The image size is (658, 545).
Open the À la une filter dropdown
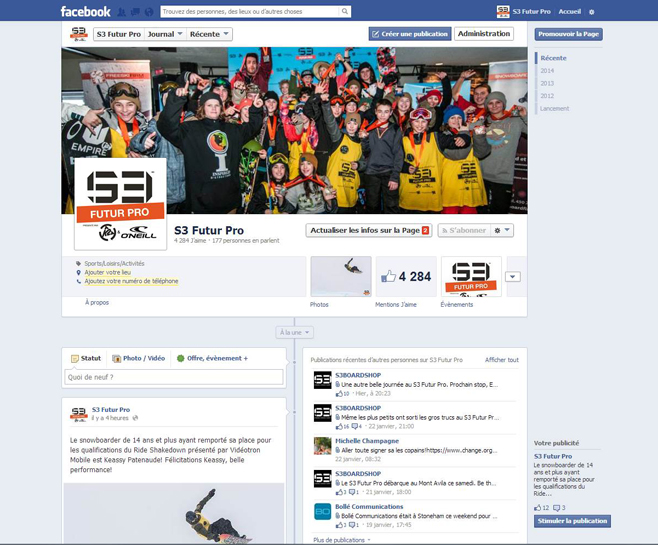294,332
